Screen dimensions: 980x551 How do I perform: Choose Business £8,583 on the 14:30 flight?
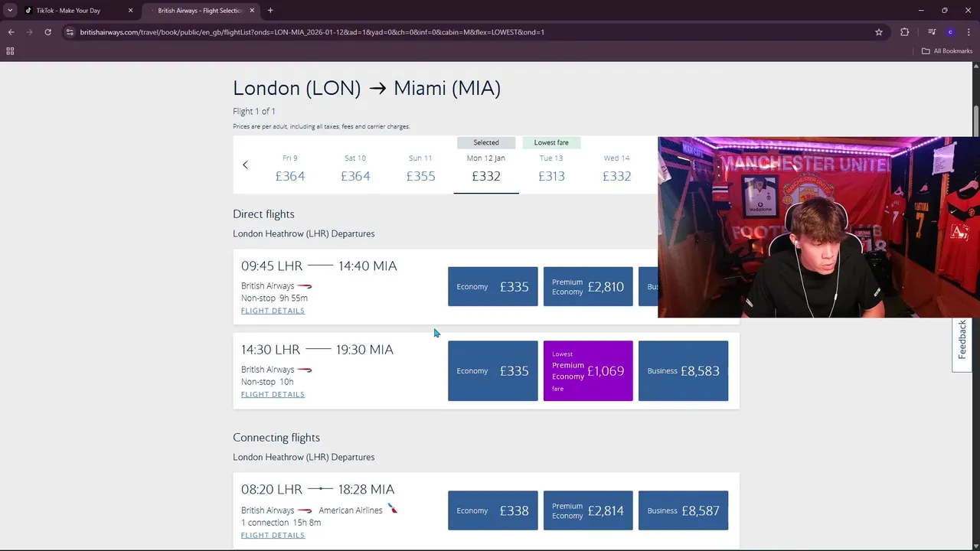tap(683, 370)
